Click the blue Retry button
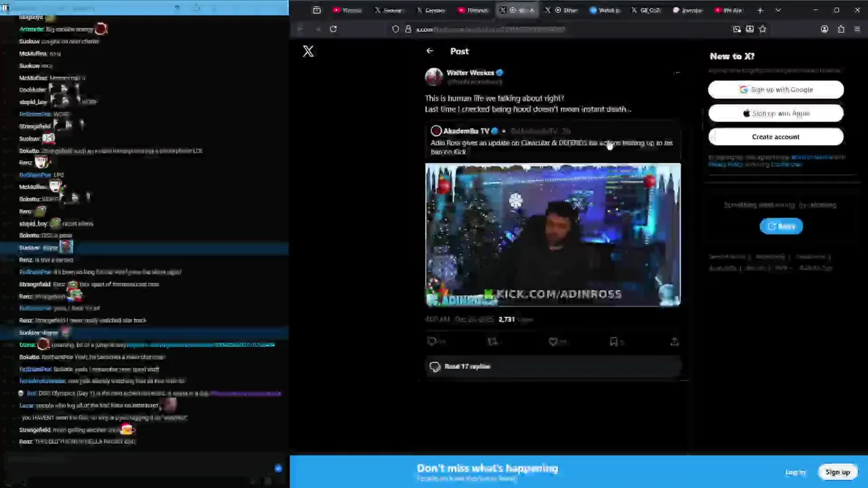The width and height of the screenshot is (868, 488). pos(781,226)
